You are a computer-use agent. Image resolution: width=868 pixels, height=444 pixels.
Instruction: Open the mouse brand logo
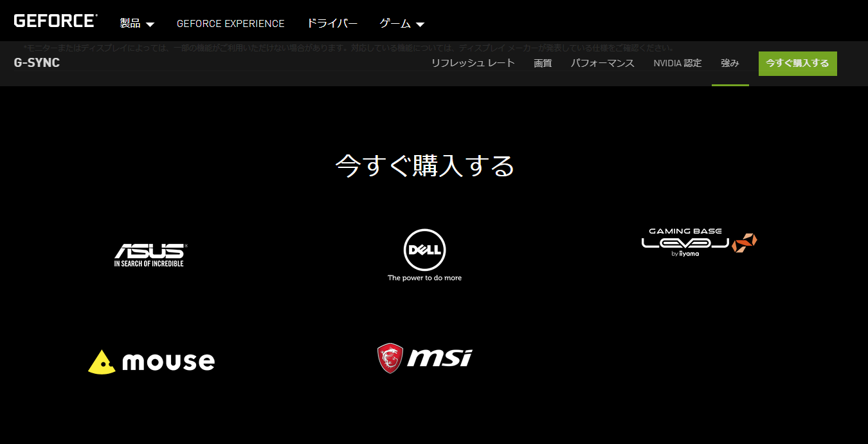click(151, 362)
